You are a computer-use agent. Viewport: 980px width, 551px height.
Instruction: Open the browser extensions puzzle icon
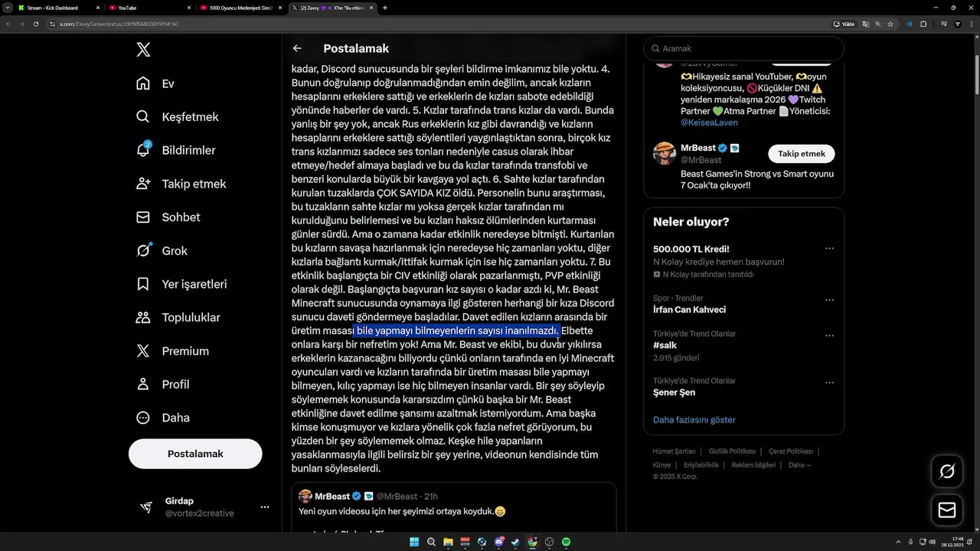tap(923, 24)
